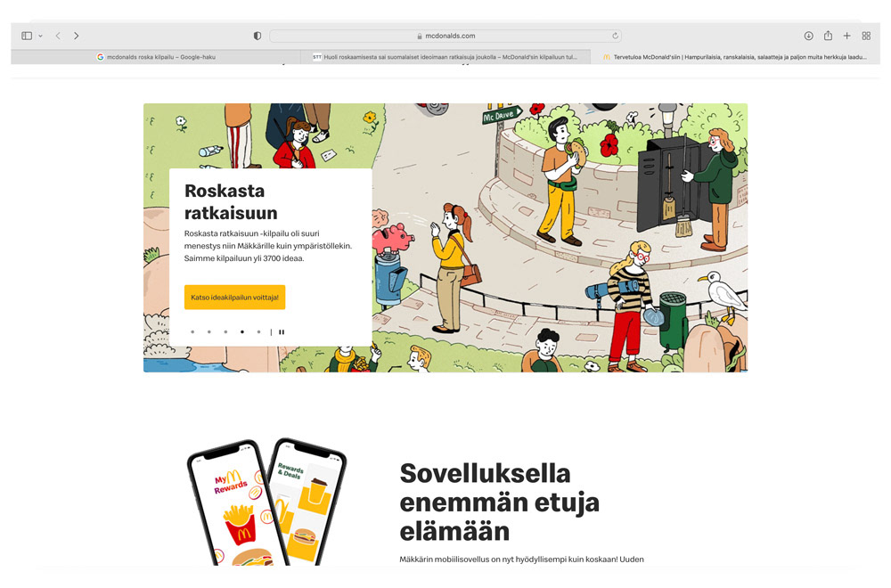The height and width of the screenshot is (588, 891).
Task: Select the second carousel slide dot
Action: pos(209,331)
